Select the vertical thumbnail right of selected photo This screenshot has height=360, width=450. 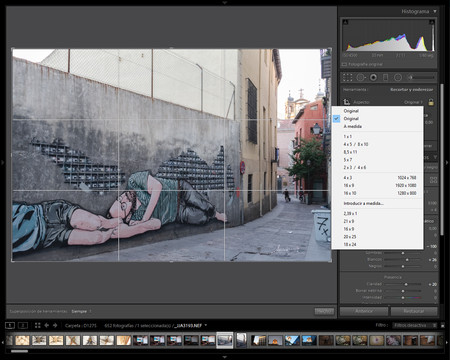[241, 340]
